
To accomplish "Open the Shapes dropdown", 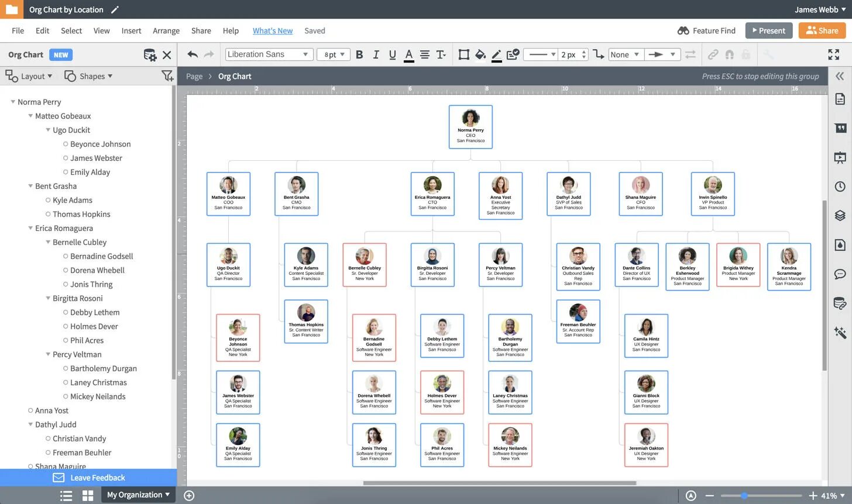I will coord(88,76).
